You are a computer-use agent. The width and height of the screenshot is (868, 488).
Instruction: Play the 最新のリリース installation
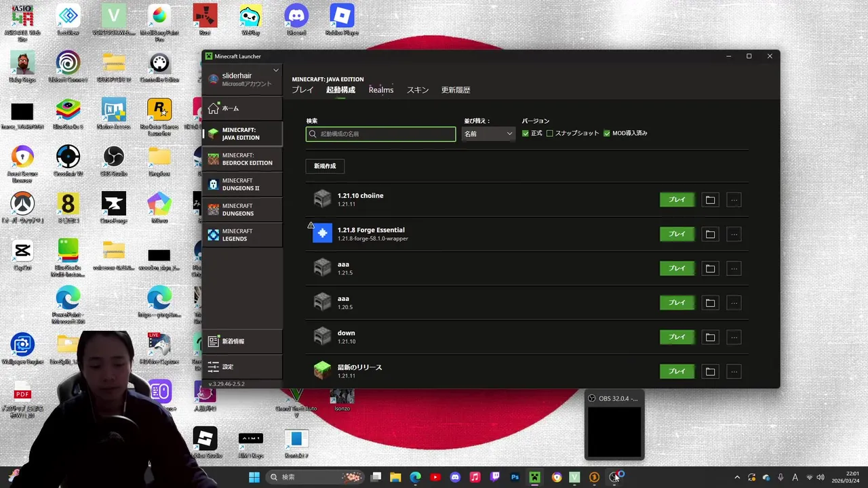(677, 371)
